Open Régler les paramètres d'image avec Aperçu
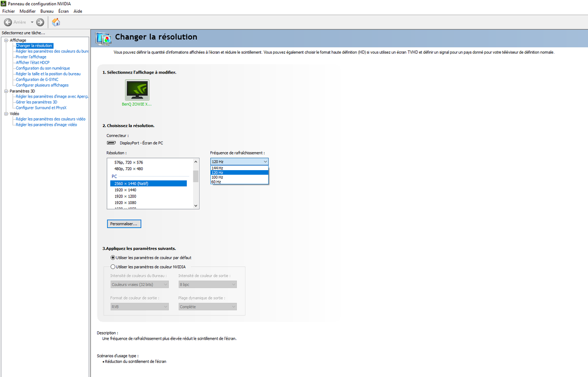The height and width of the screenshot is (377, 588). (x=52, y=97)
